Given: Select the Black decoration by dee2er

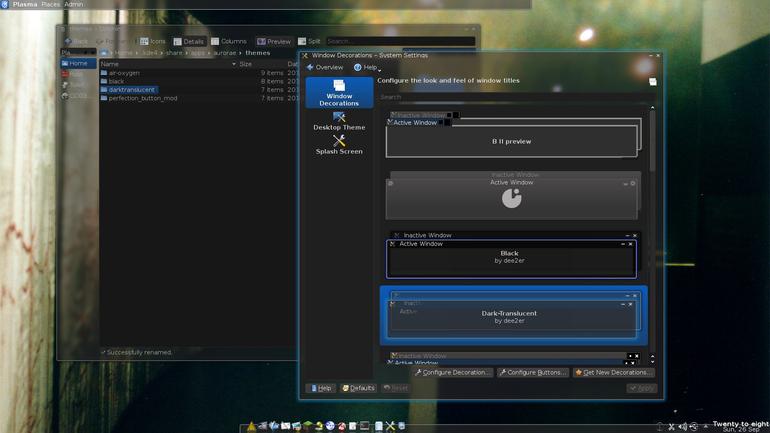Looking at the screenshot, I should [511, 255].
